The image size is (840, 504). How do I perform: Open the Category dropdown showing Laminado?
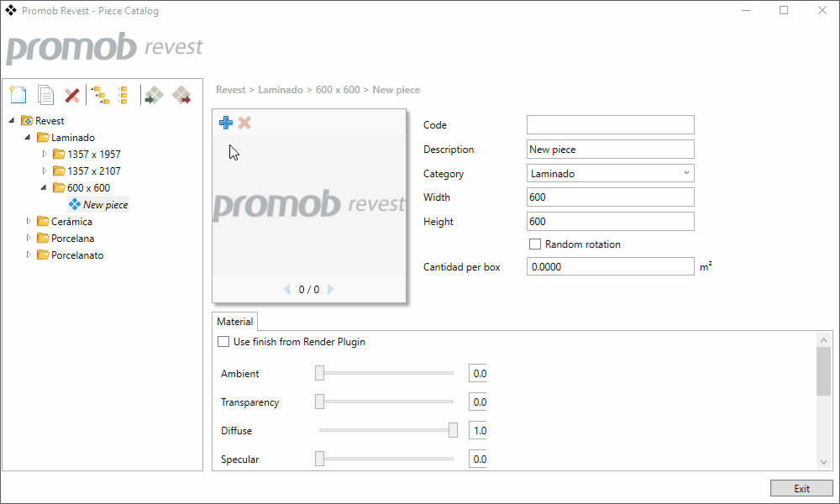(610, 173)
